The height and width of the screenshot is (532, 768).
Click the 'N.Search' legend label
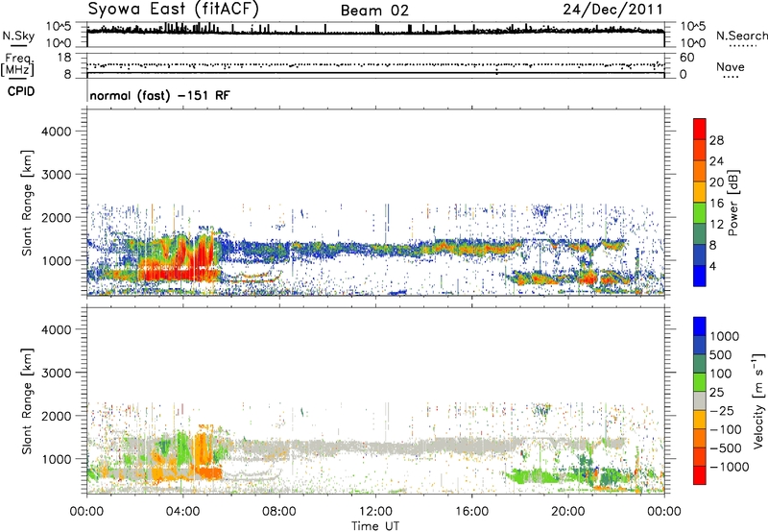coord(741,36)
